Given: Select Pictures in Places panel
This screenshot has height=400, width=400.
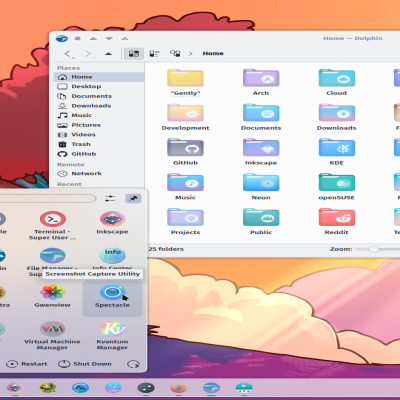Looking at the screenshot, I should coord(99,125).
